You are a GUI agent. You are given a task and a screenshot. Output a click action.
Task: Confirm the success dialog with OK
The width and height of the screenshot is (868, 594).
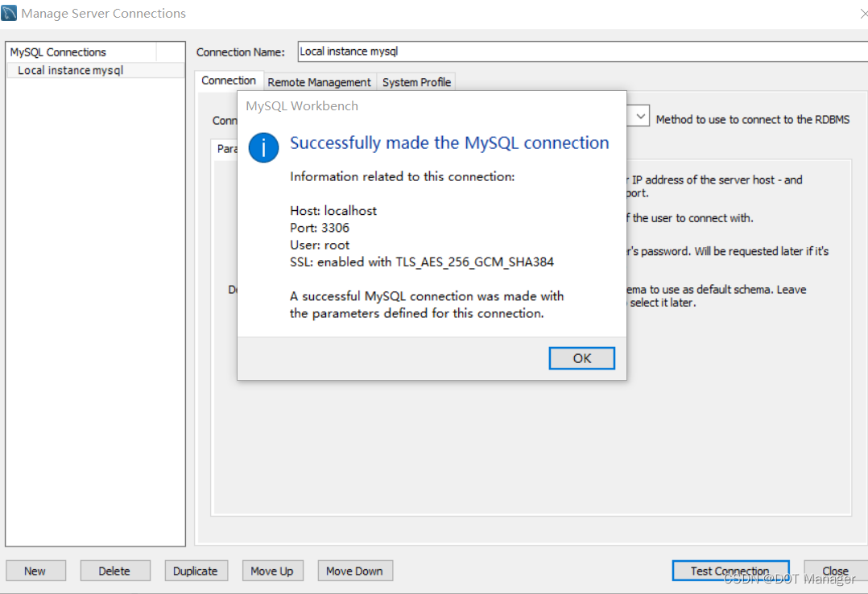[x=582, y=358]
